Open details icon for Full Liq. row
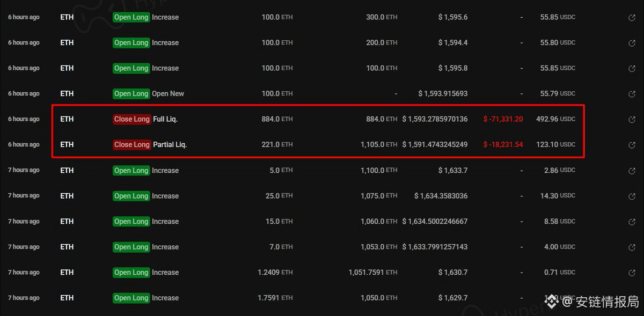This screenshot has width=644, height=316. (x=632, y=120)
